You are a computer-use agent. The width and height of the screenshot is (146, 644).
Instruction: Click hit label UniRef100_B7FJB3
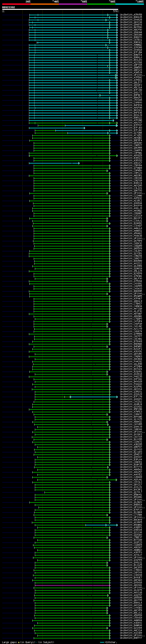(x=131, y=128)
